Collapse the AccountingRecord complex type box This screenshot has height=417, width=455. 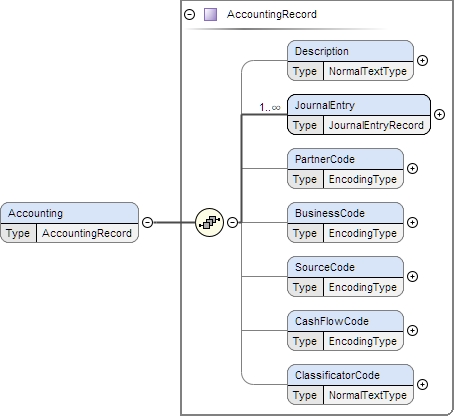click(x=189, y=15)
